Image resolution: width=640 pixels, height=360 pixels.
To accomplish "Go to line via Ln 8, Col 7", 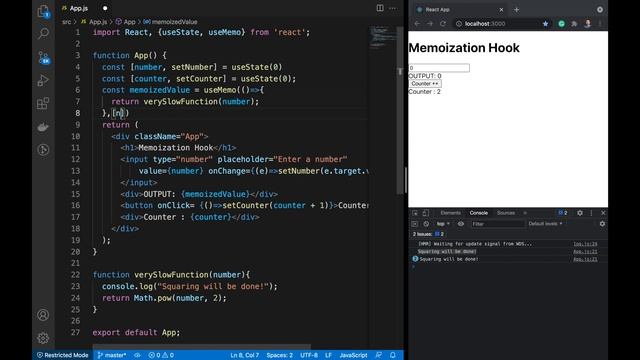I will click(244, 355).
